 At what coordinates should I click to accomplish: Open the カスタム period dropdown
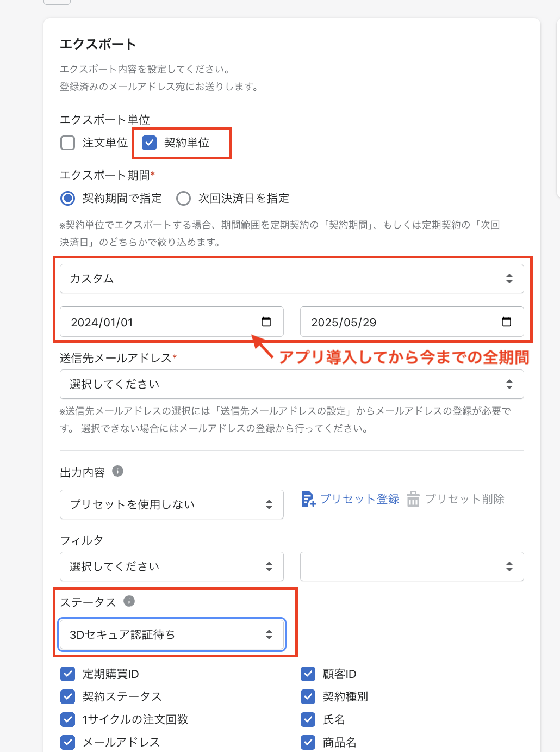click(x=291, y=279)
